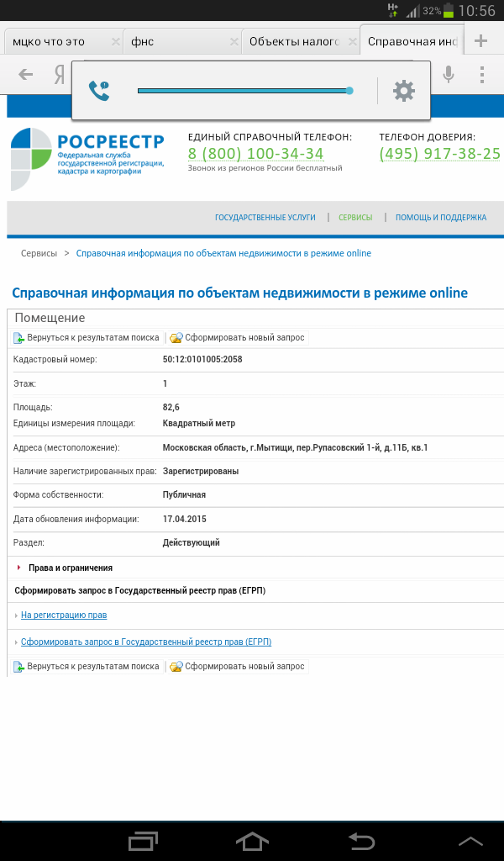Viewport: 504px width, 861px height.
Task: Close the 'мцко что это' tab
Action: (115, 42)
